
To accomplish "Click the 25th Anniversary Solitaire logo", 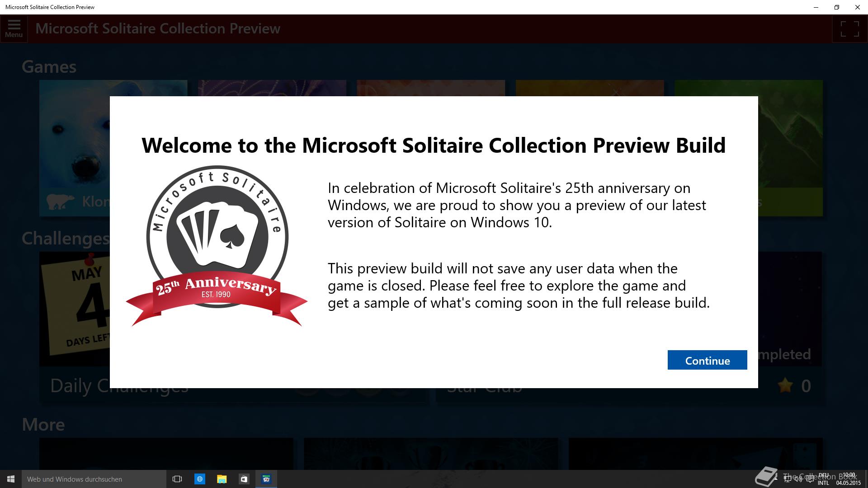I will [x=217, y=246].
